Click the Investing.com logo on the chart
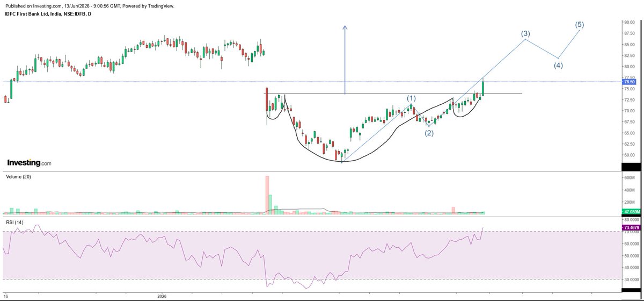The height and width of the screenshot is (301, 644). tap(30, 163)
